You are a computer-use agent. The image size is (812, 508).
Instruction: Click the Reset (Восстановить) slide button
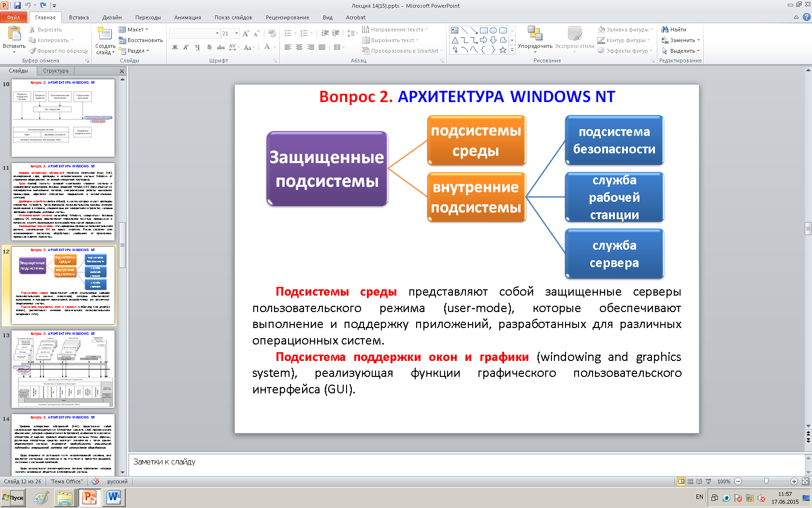click(141, 40)
